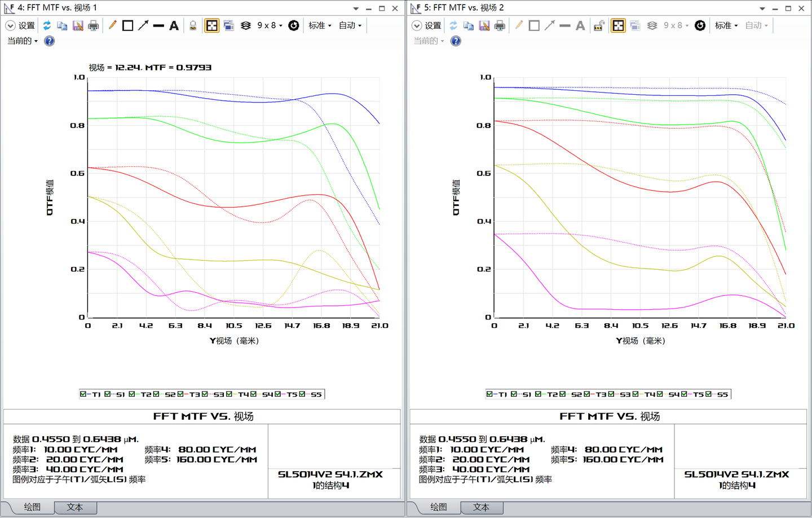Uncheck the S3 legend checkbox in window 4
812x518 pixels.
(205, 394)
